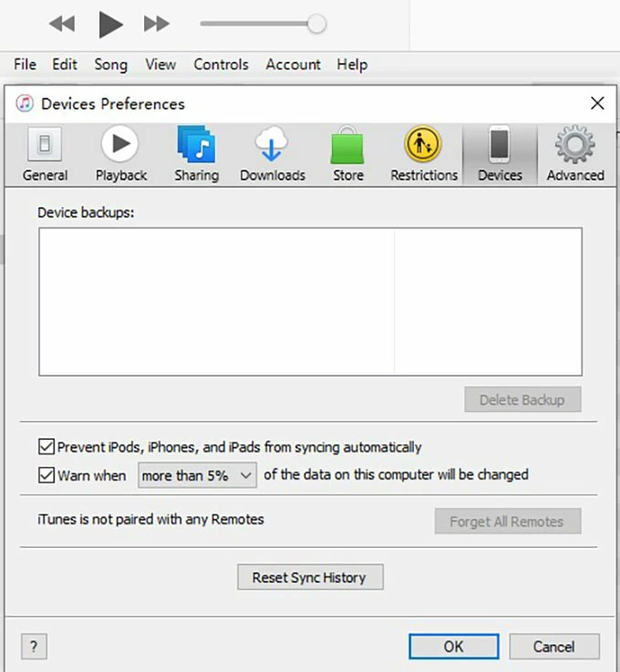Screen dimensions: 620x672
Task: Click the Cancel button
Action: click(x=553, y=646)
